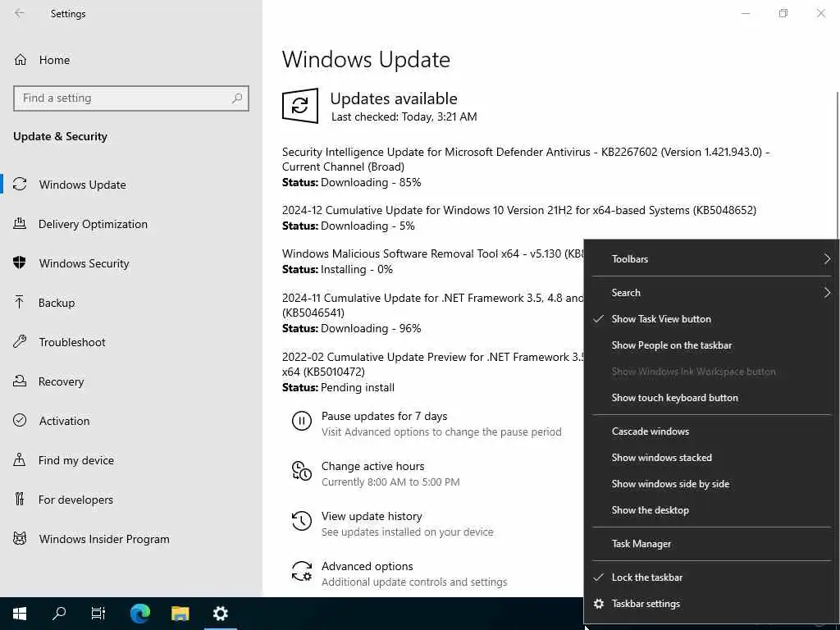Click the Recovery icon in sidebar
The image size is (840, 630).
(20, 381)
